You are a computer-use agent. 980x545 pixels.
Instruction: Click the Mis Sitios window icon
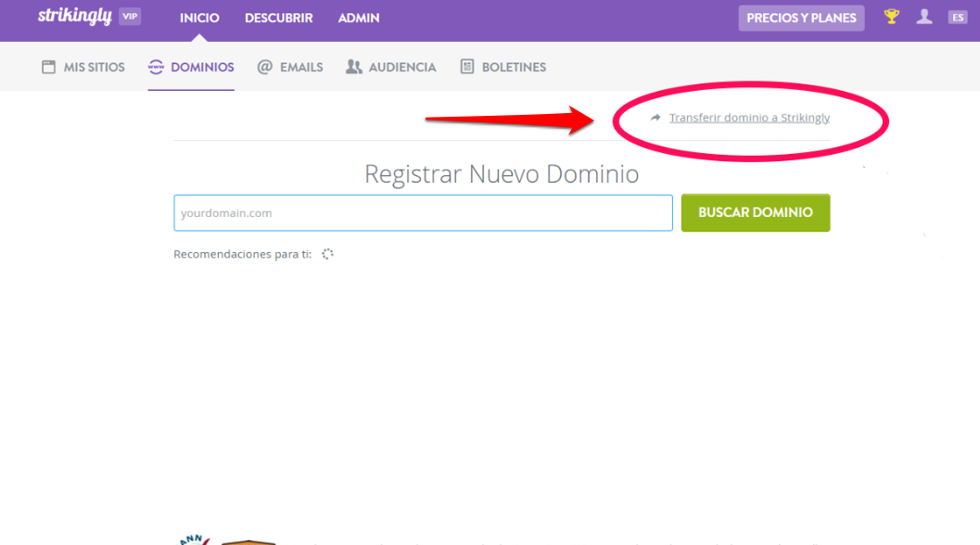point(49,67)
